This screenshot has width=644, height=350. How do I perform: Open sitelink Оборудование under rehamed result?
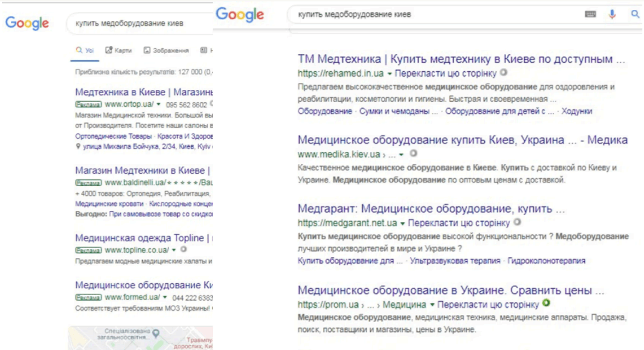click(x=325, y=111)
